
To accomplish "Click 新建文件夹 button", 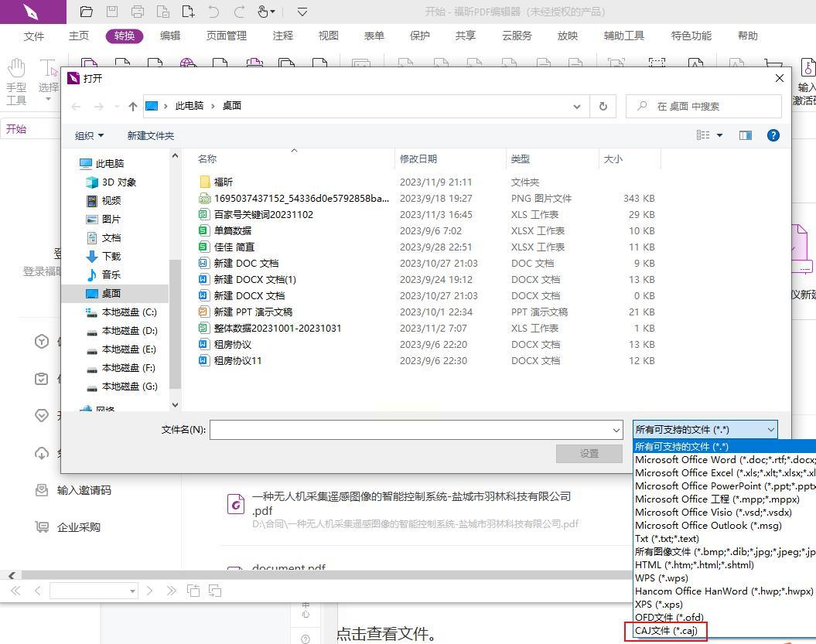I will (x=150, y=136).
